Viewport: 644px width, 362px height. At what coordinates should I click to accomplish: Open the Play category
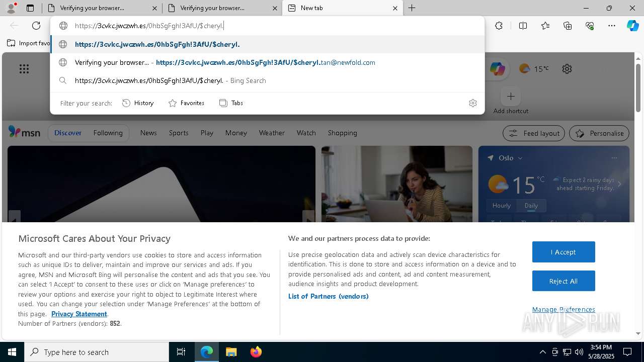pos(207,133)
